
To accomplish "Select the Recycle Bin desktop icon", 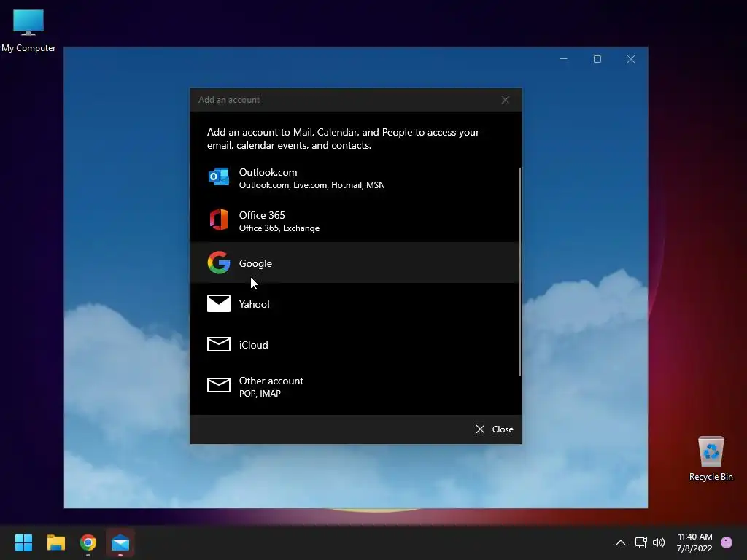I will [711, 459].
